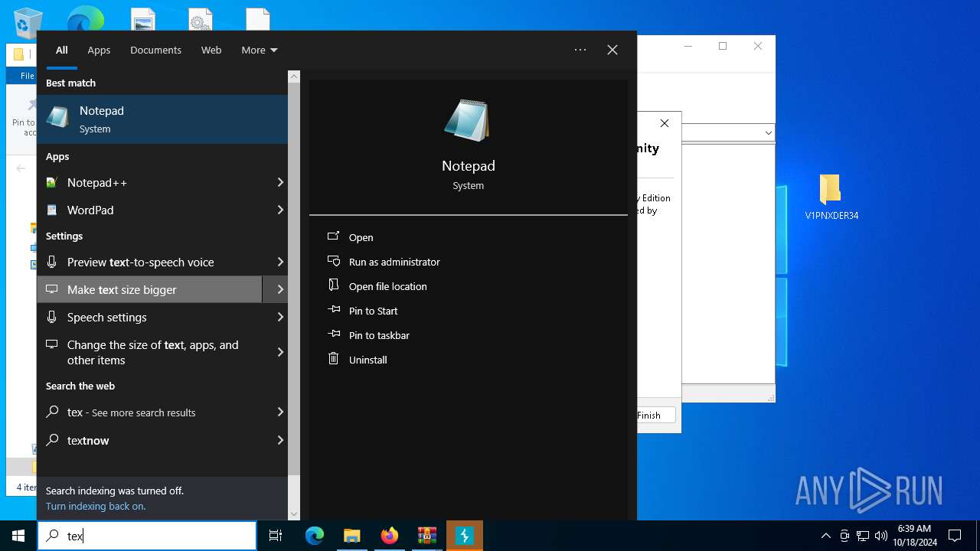Image resolution: width=980 pixels, height=551 pixels.
Task: Click large Notepad icon in preview pane
Action: click(x=468, y=120)
